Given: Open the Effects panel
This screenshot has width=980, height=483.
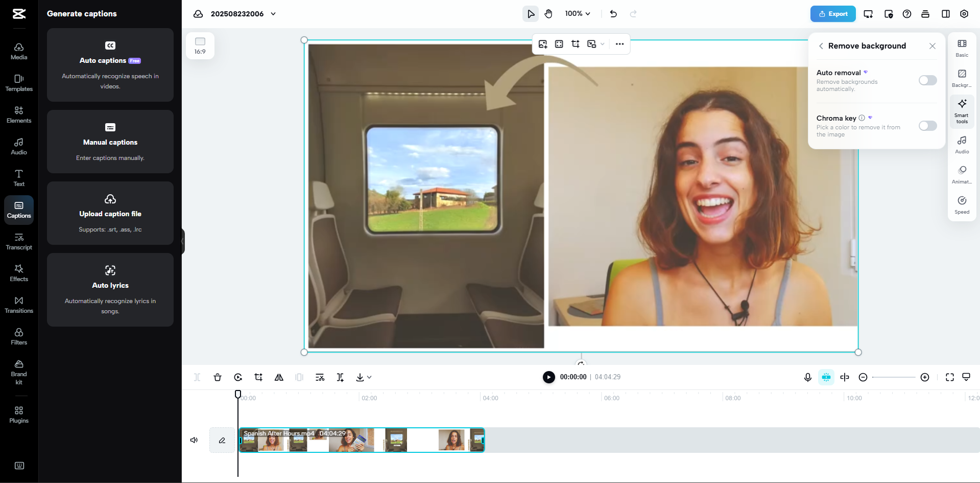Looking at the screenshot, I should point(19,272).
